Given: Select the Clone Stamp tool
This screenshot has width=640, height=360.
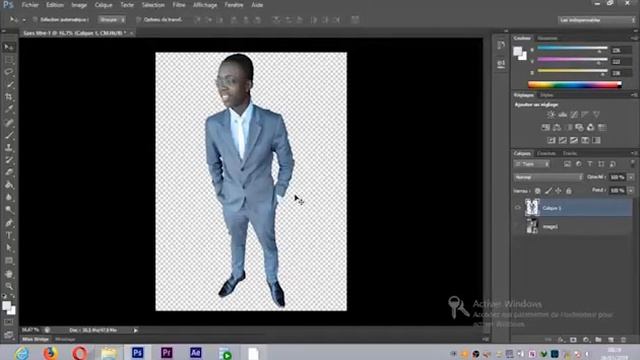Looking at the screenshot, I should (9, 147).
